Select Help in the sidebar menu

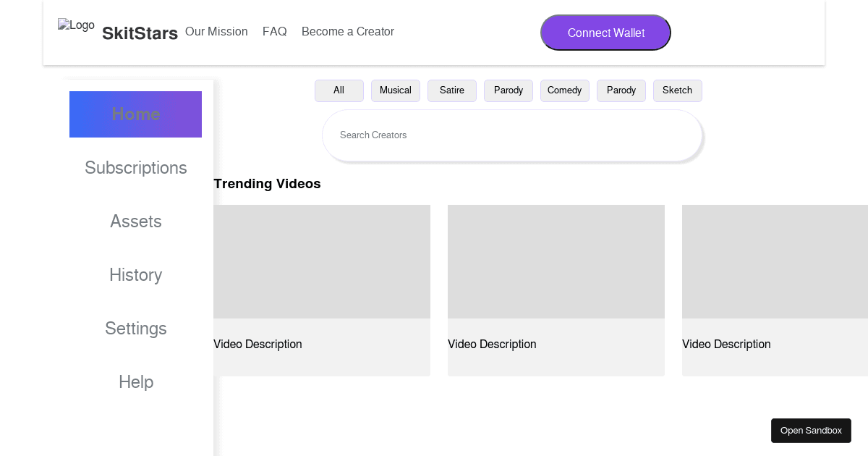pos(135,382)
